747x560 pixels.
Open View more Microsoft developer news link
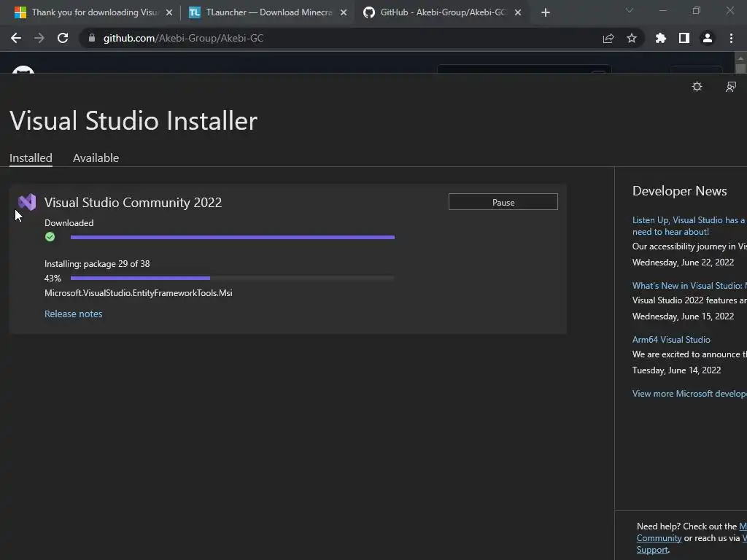coord(689,393)
